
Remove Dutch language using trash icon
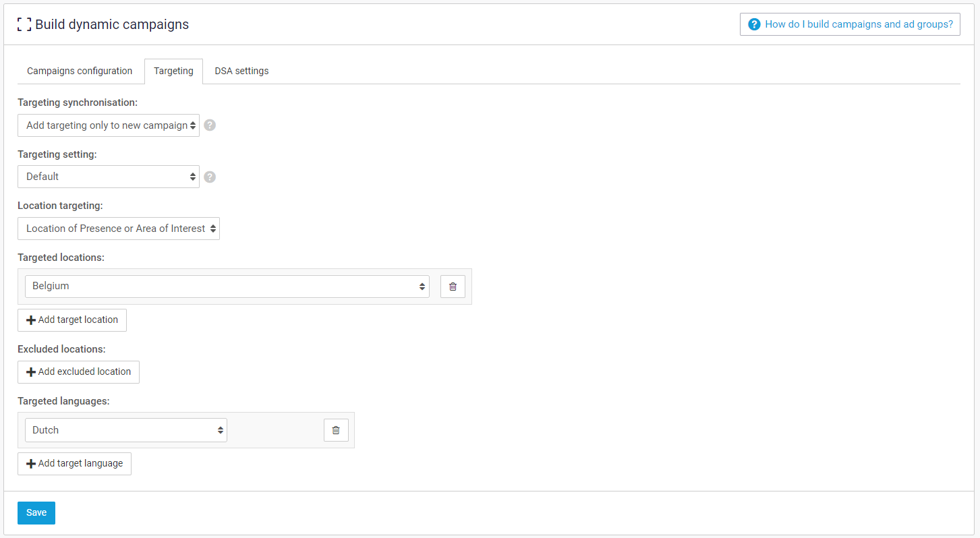pos(336,430)
